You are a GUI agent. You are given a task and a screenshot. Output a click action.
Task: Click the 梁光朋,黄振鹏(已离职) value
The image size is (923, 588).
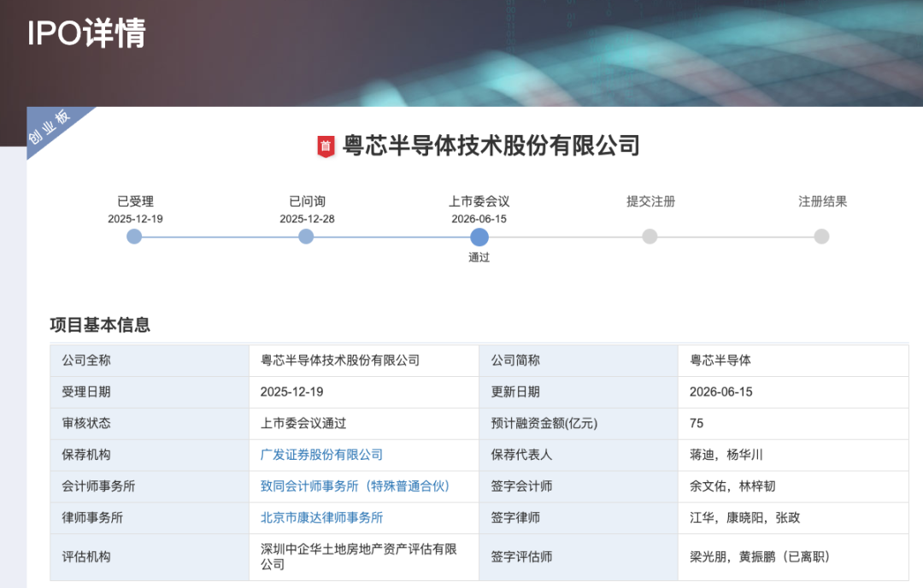pos(760,556)
